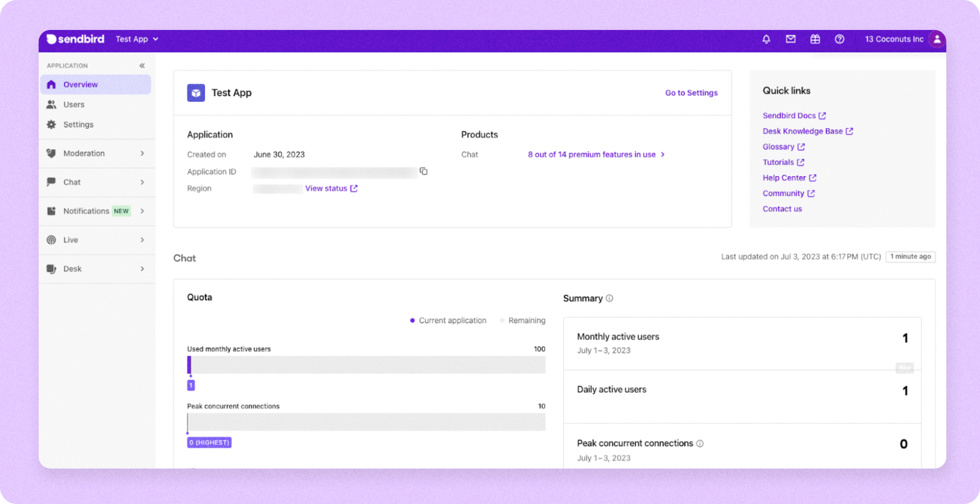
Task: Click the 0 (HIGHEST) quota marker label
Action: coord(209,442)
